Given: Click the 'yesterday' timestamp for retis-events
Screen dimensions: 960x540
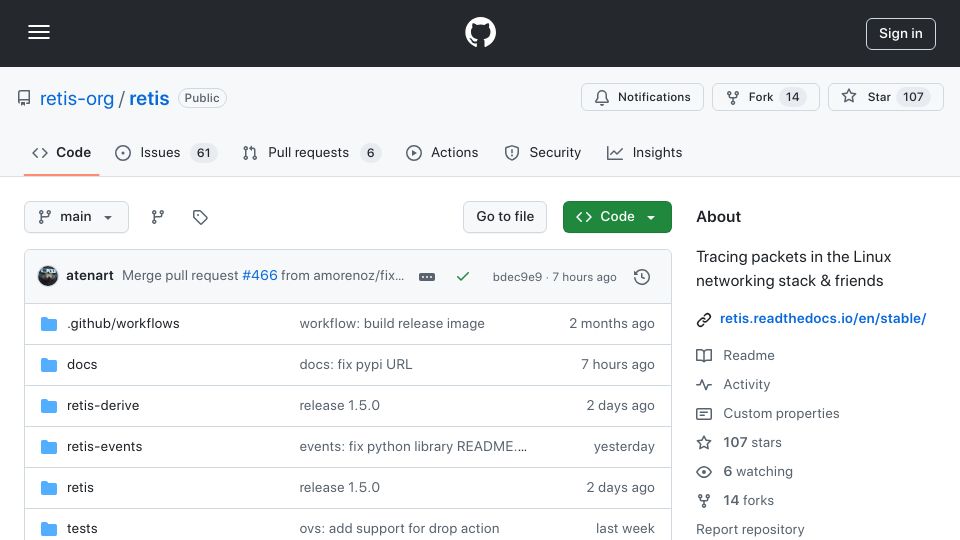Looking at the screenshot, I should (x=624, y=447).
